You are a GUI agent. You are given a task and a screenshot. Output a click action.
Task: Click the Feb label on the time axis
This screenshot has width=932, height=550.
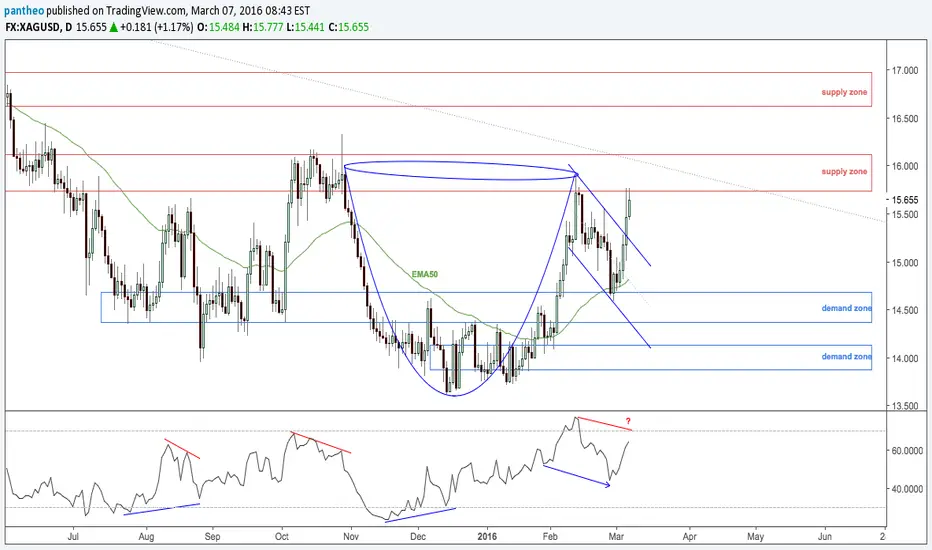tap(550, 536)
